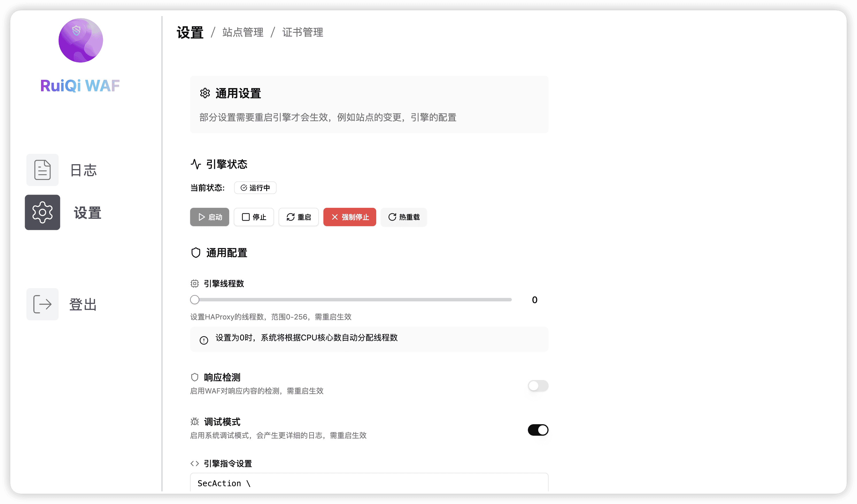The image size is (857, 504).
Task: Choose 登出 in the sidebar
Action: [83, 304]
